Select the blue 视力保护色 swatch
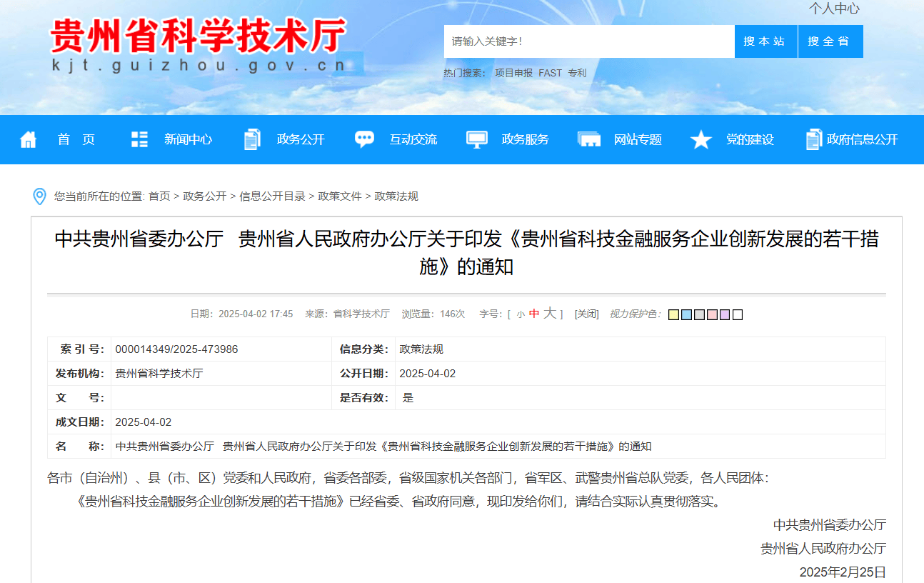The image size is (924, 583). (686, 314)
